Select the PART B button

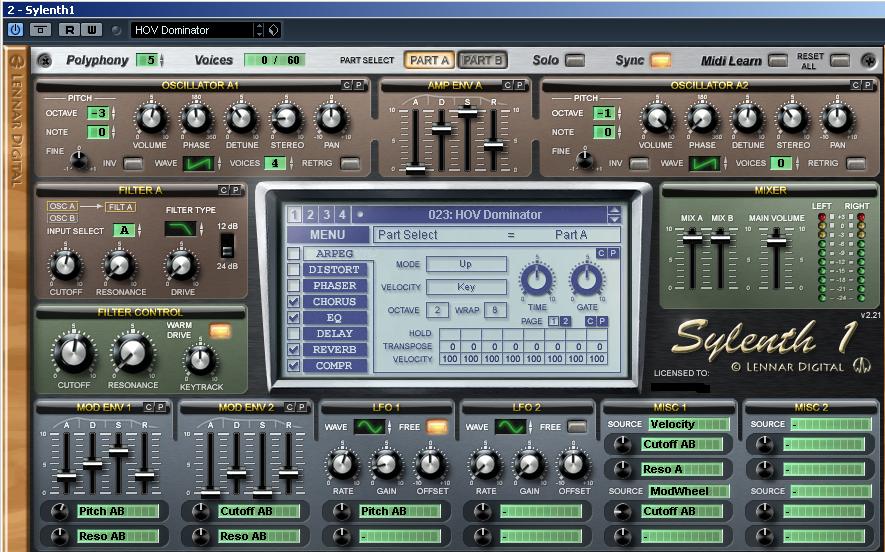click(483, 60)
